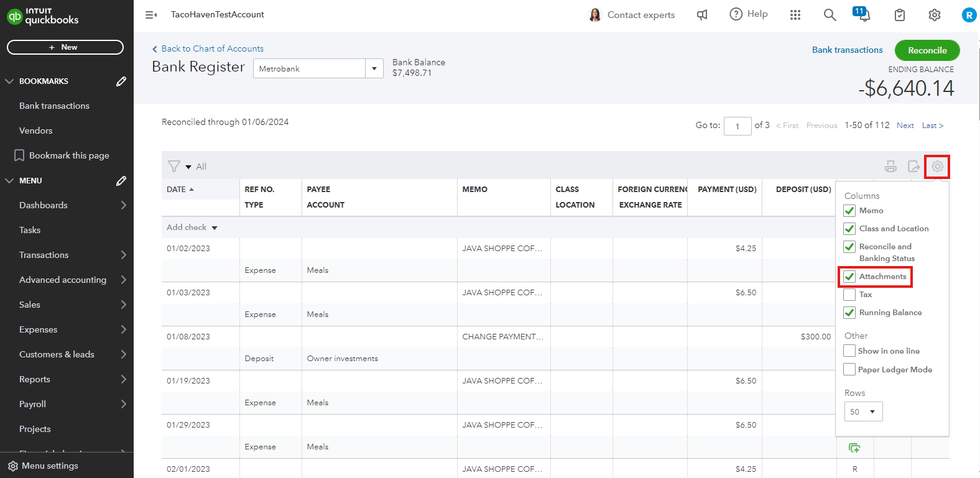This screenshot has width=980, height=478.
Task: Click the CHANGE PAYMENT memo cell
Action: (x=503, y=337)
